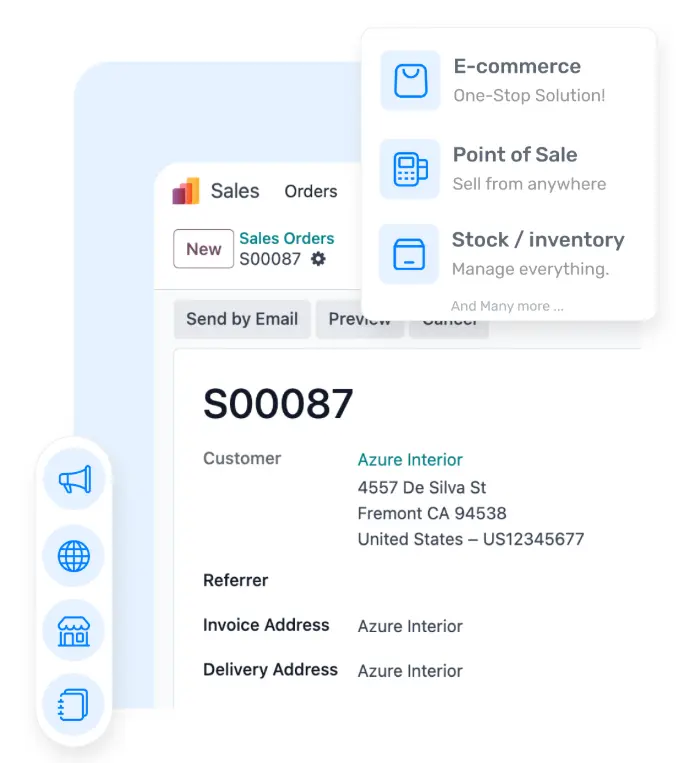Image resolution: width=690 pixels, height=763 pixels.
Task: Click the E-commerce shopping bag icon
Action: coord(410,81)
